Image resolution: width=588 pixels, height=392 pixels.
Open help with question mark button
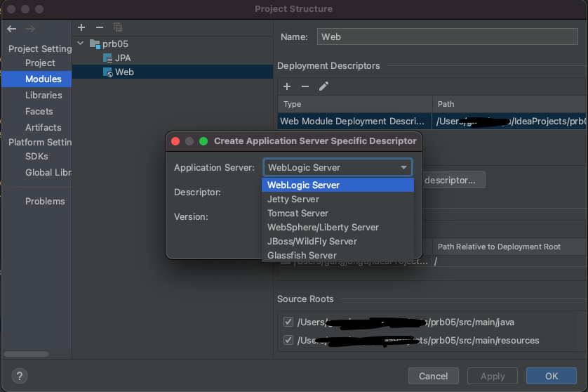point(20,376)
